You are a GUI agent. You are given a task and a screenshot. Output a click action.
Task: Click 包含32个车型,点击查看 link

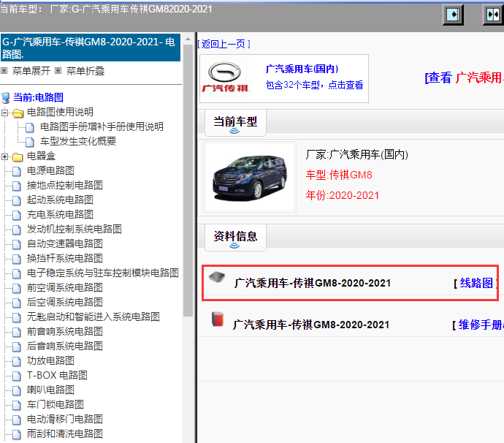pos(314,85)
